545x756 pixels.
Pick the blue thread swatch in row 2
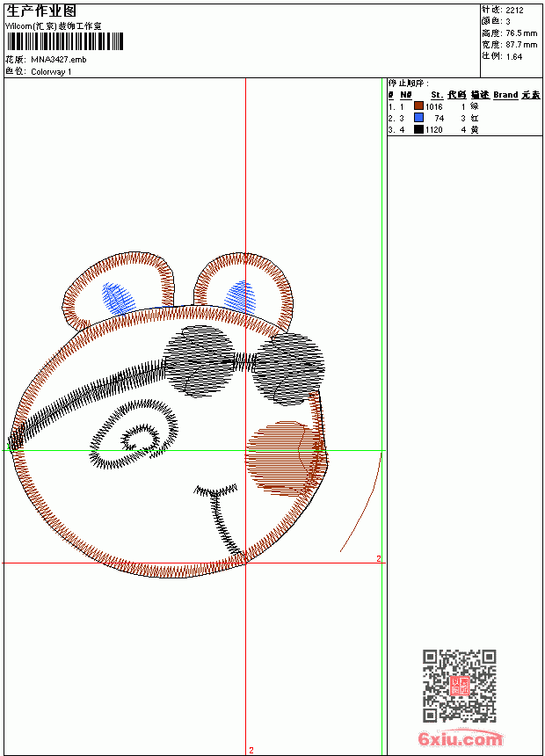[x=418, y=118]
